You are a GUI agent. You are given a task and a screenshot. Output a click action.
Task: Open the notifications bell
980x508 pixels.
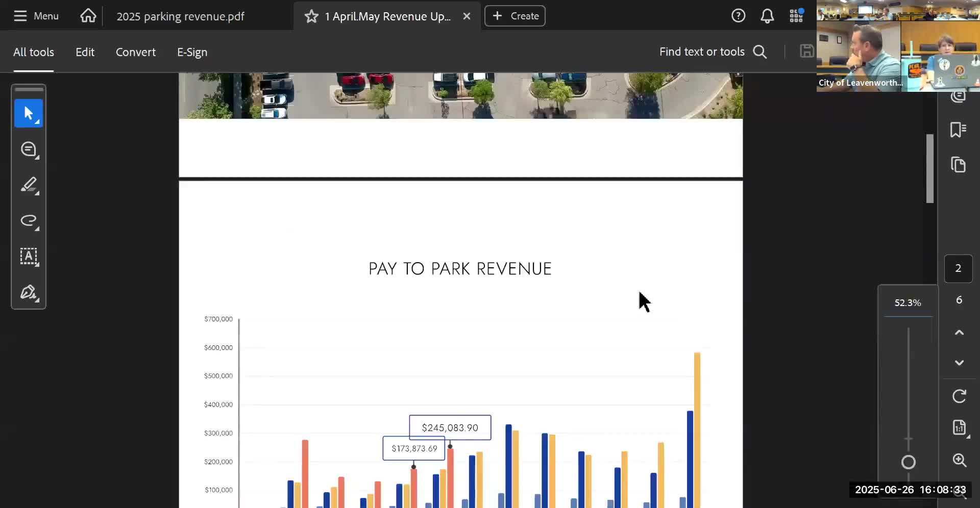(x=767, y=16)
